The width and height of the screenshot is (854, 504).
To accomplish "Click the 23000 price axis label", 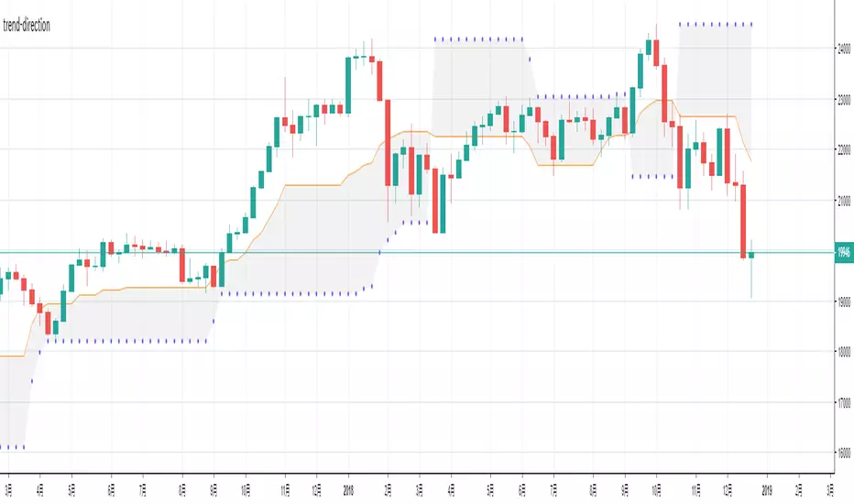I will tap(843, 99).
